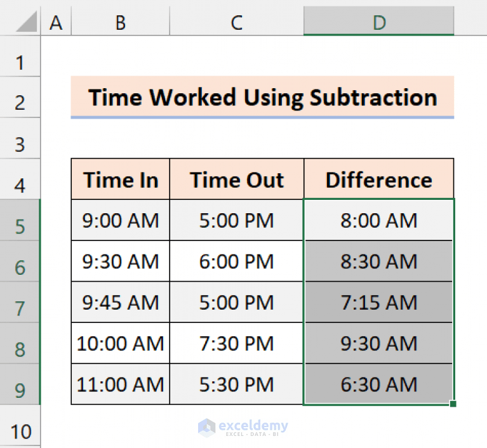487x448 pixels.
Task: Select cell containing 8:30 AM
Action: 379,261
